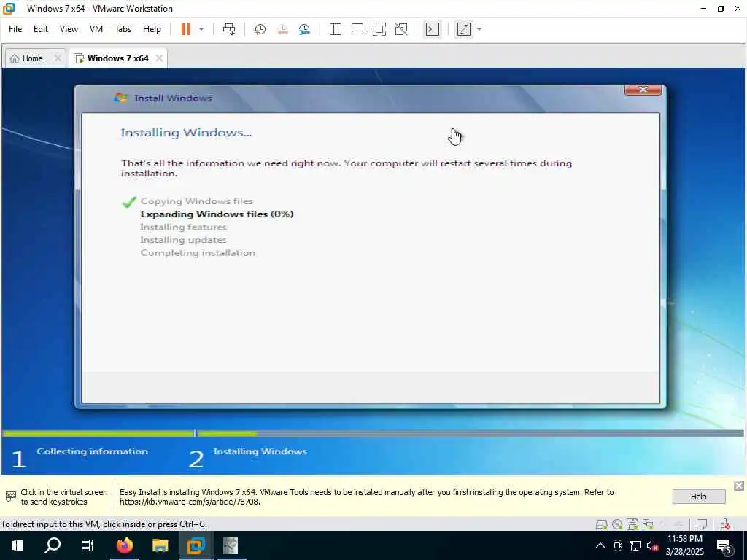Click the stretch guest display icon

point(464,29)
